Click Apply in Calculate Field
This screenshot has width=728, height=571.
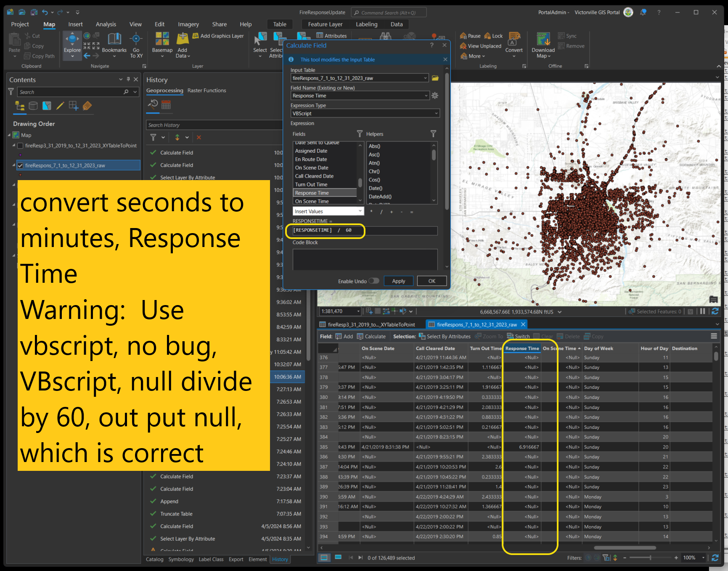click(398, 281)
